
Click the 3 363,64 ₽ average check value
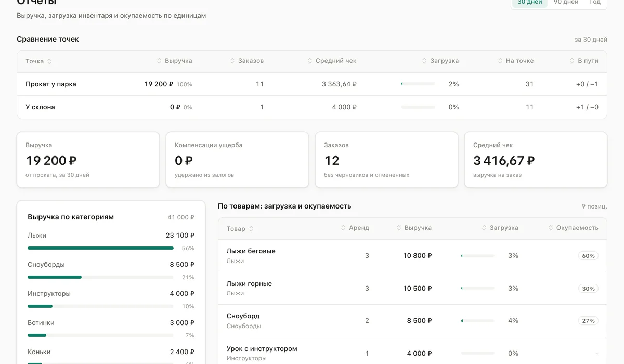pyautogui.click(x=339, y=84)
